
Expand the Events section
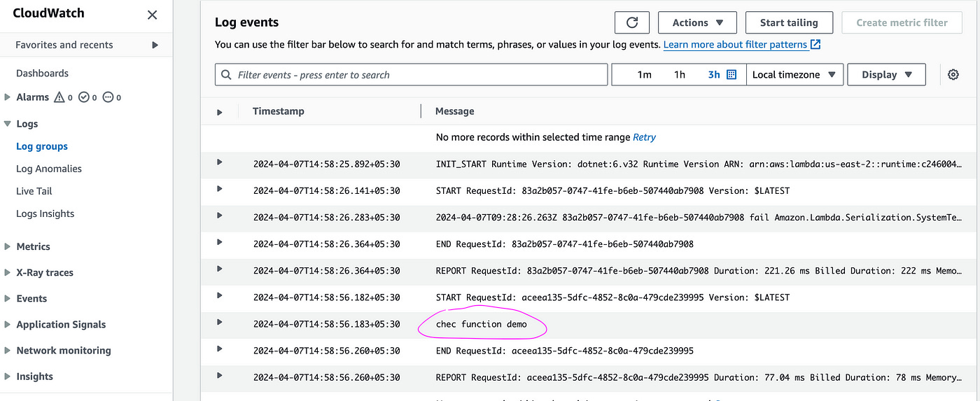click(8, 298)
